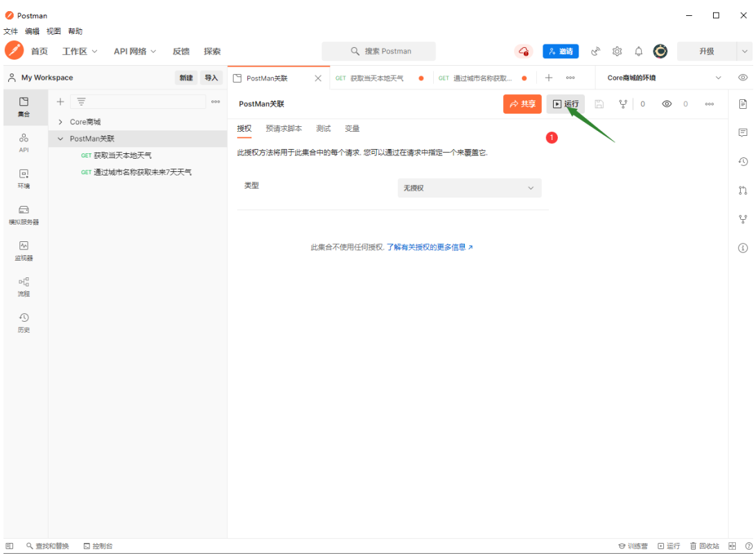Image resolution: width=756 pixels, height=554 pixels.
Task: Switch to the 变量 tab
Action: tap(352, 129)
